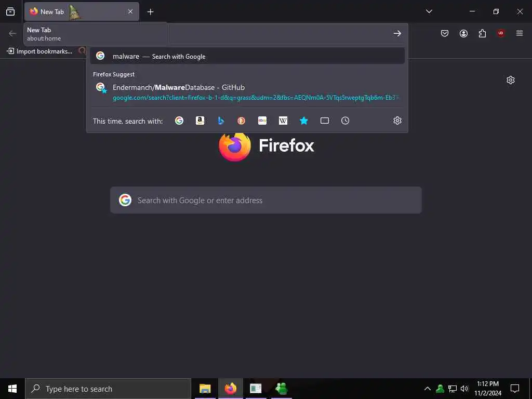Open the Windows Start menu

12,389
